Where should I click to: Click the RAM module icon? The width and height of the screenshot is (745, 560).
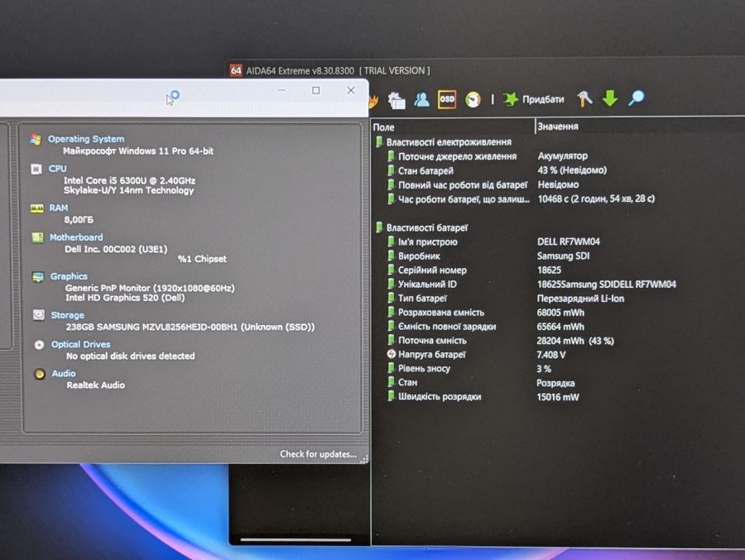tap(37, 208)
